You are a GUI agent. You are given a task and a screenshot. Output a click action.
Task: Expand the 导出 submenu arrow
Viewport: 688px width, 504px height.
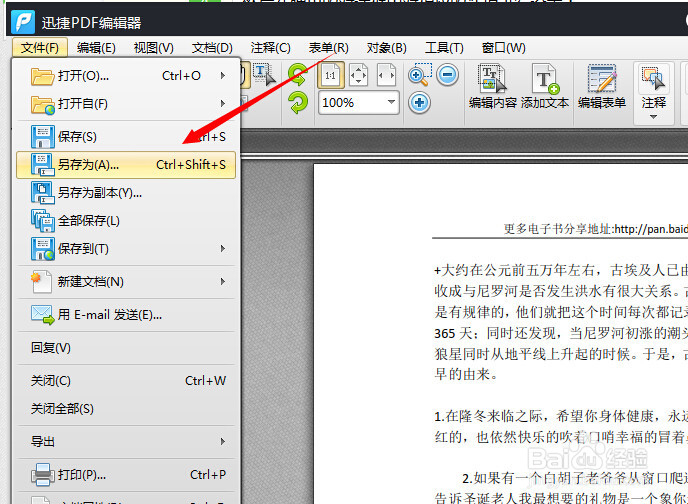coord(223,442)
